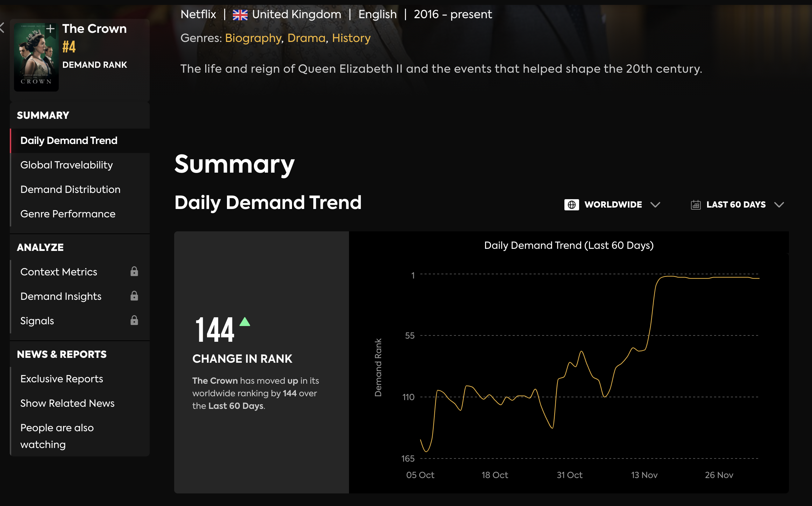The width and height of the screenshot is (812, 506).
Task: Click the plus bookmark icon on the poster
Action: click(50, 29)
